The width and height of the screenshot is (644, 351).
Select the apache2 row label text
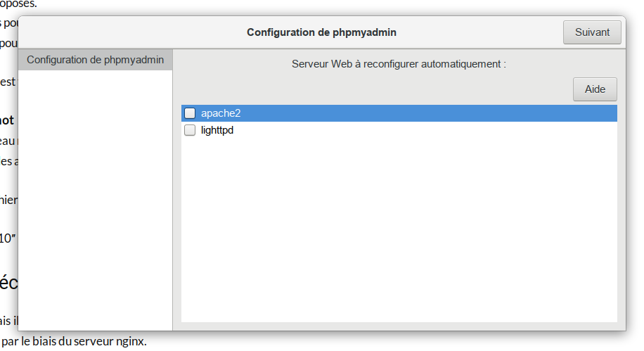coord(221,113)
